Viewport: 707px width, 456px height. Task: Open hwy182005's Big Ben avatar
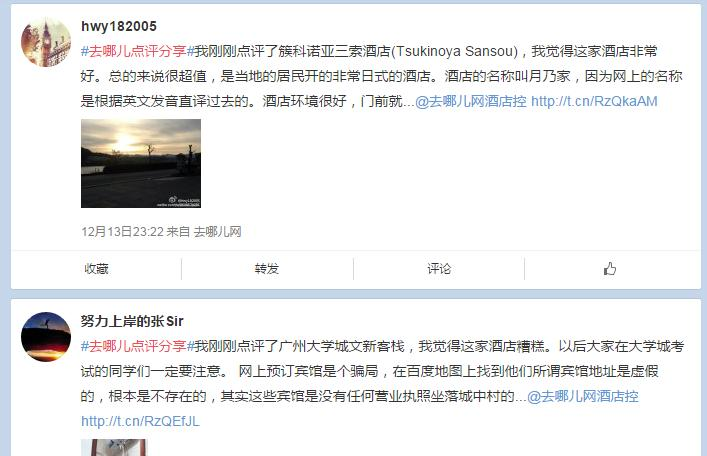(x=46, y=42)
